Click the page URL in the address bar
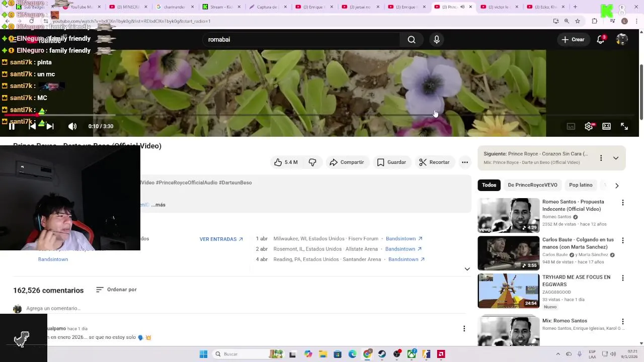 tap(132, 21)
